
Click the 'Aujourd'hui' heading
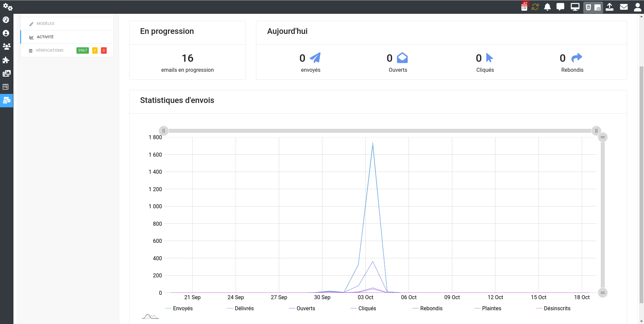[x=287, y=31]
